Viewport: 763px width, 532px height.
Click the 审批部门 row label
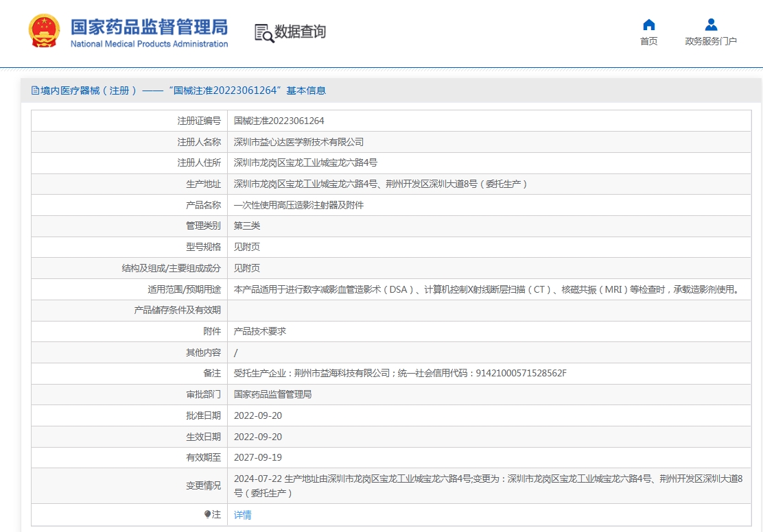point(203,394)
